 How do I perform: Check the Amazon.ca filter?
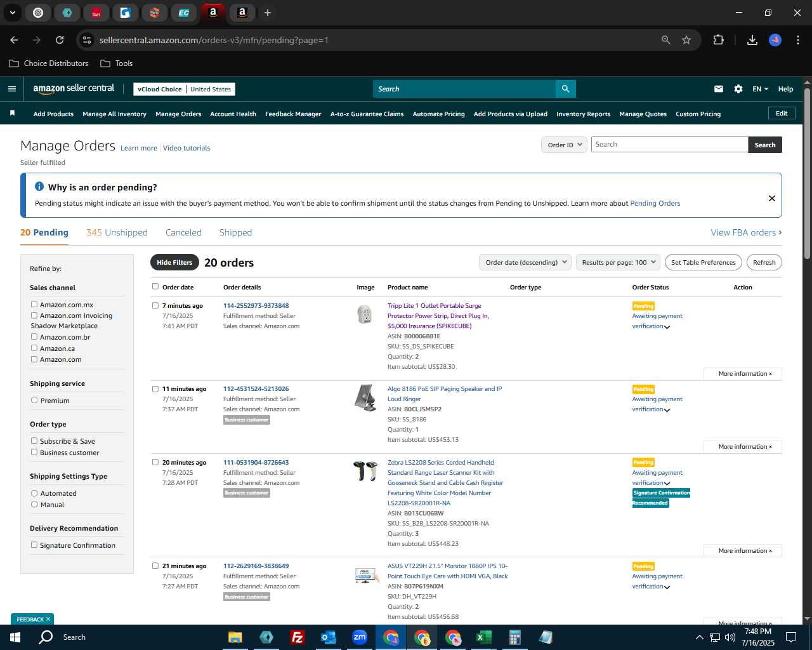[34, 348]
